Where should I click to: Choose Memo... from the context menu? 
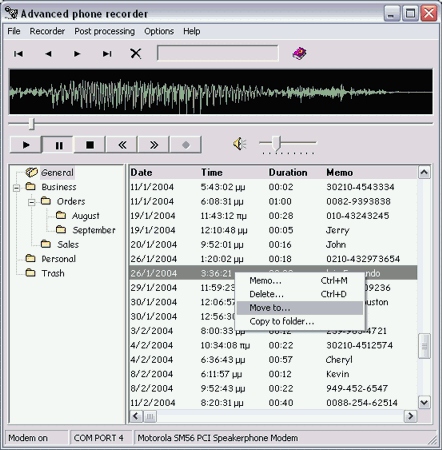(x=300, y=281)
